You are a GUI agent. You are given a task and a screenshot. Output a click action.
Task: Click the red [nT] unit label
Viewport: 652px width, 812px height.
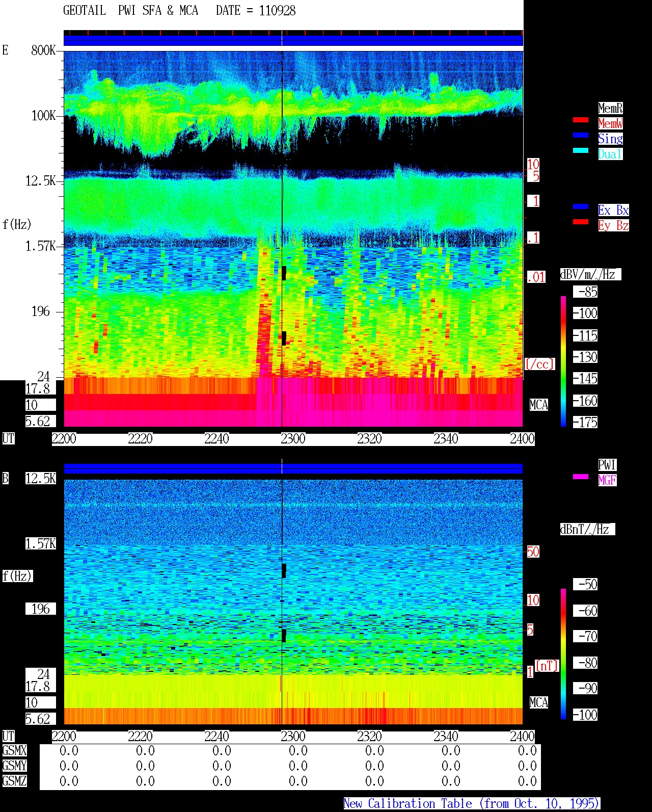(547, 666)
